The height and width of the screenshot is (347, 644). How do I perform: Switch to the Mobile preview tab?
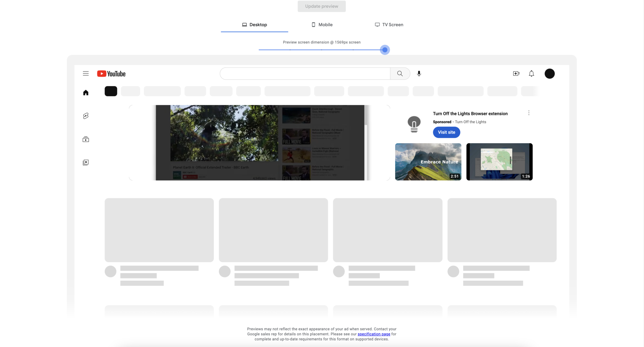tap(322, 25)
